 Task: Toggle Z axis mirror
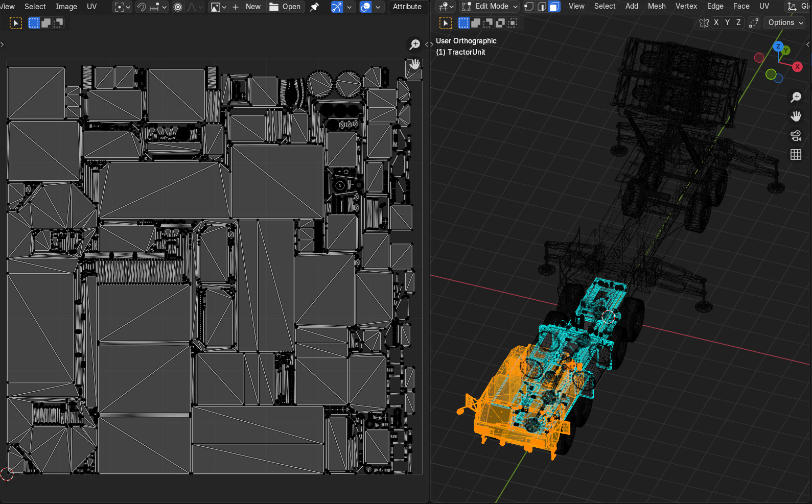738,22
